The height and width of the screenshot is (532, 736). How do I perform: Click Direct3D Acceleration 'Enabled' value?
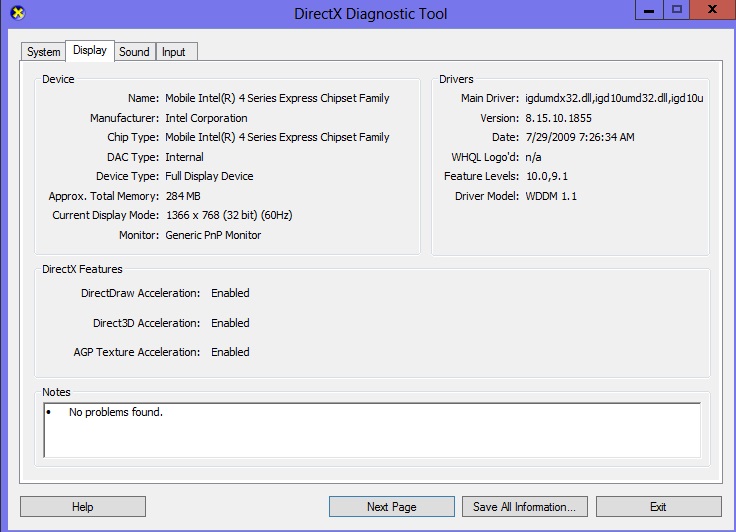point(230,323)
